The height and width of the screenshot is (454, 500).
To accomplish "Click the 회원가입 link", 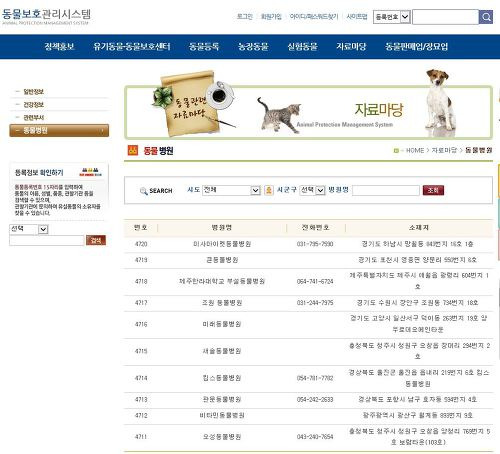I will (x=271, y=17).
